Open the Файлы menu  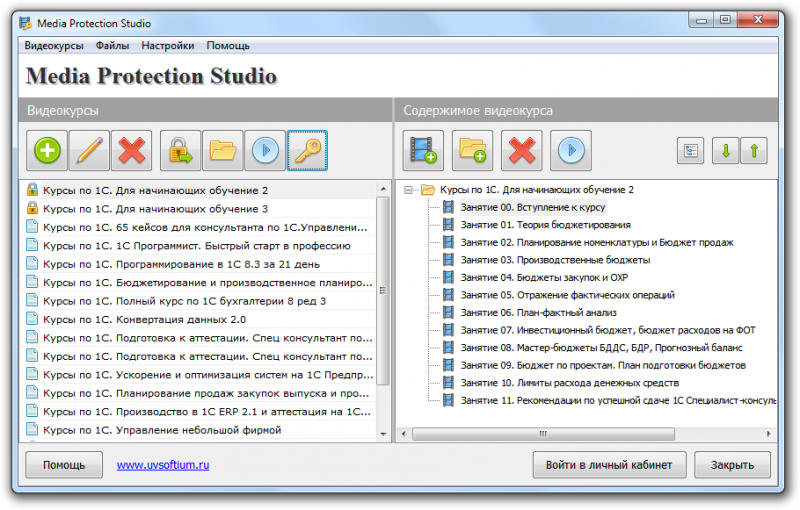(x=112, y=45)
